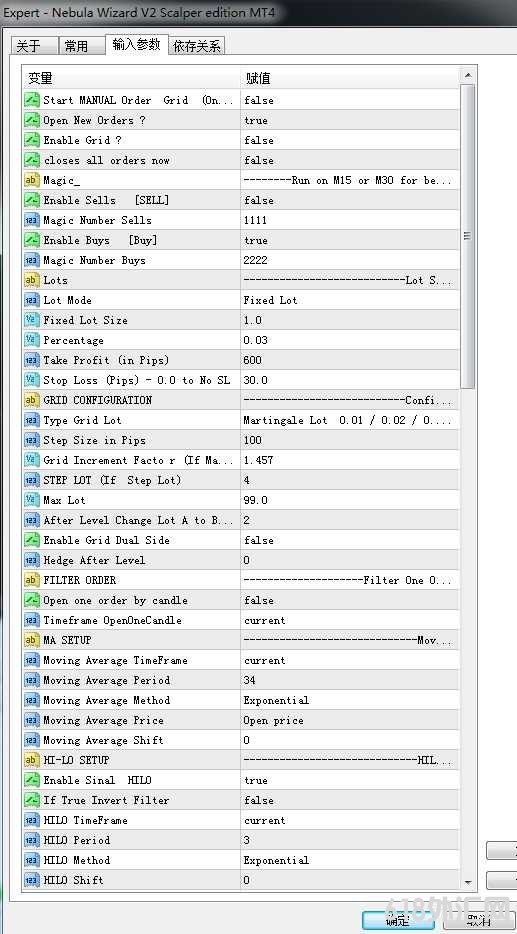Select the 输入参数 tab
The height and width of the screenshot is (934, 517).
136,44
